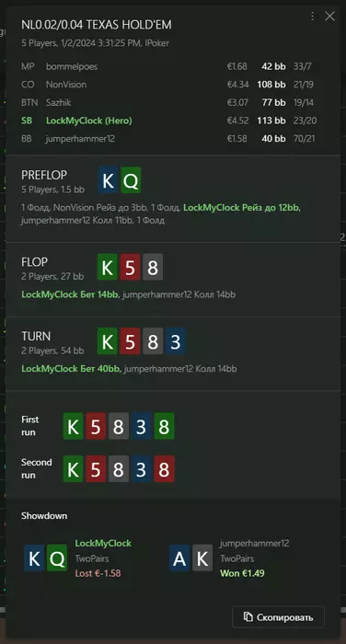
Task: Click the red 8 river in Second run
Action: coord(164,468)
